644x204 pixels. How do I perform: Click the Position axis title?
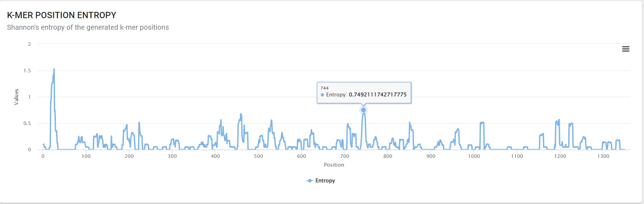click(x=334, y=165)
